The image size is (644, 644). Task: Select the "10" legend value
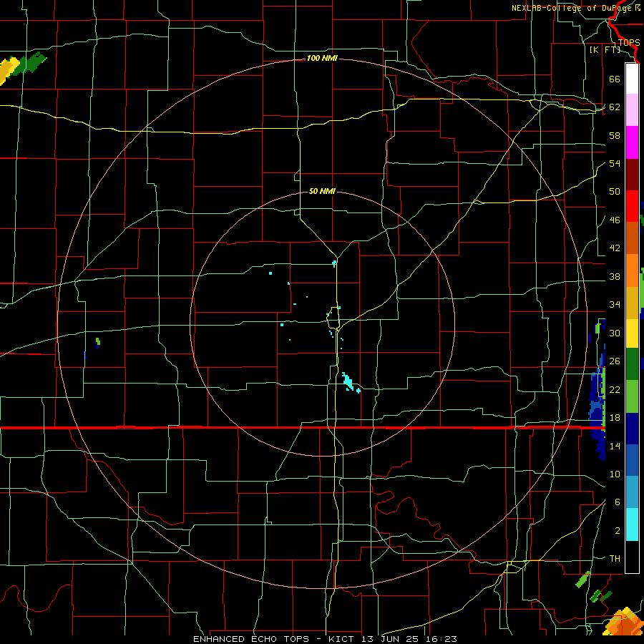coord(615,474)
